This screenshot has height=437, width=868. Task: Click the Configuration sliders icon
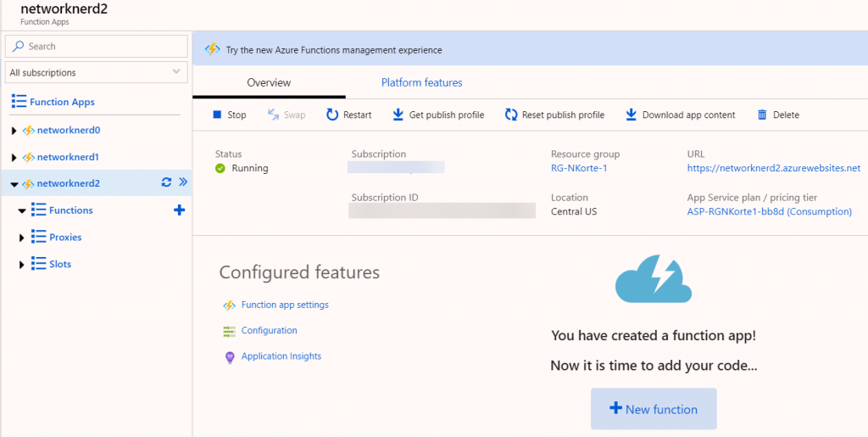[229, 331]
